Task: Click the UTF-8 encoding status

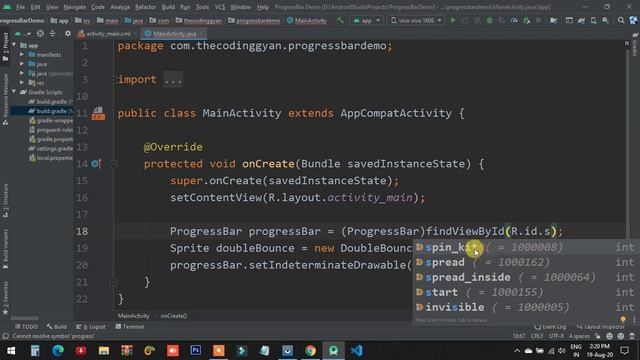Action: click(x=556, y=336)
